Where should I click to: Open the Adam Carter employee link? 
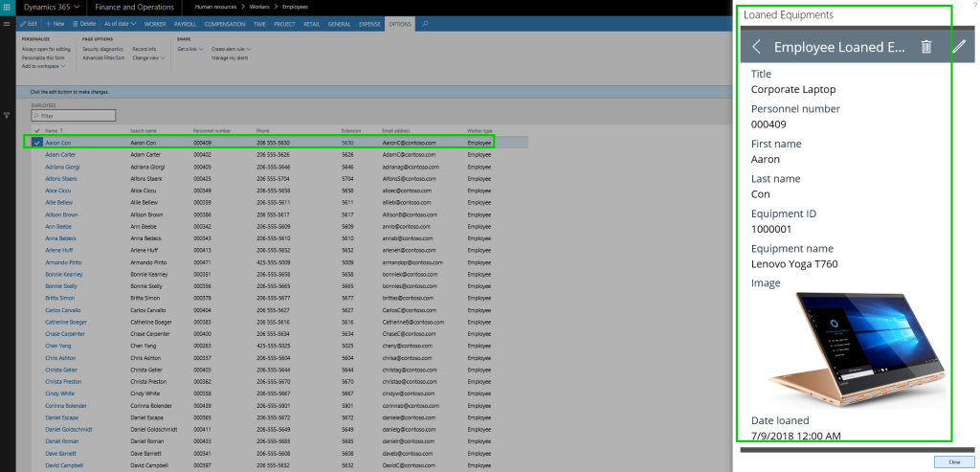[x=60, y=154]
